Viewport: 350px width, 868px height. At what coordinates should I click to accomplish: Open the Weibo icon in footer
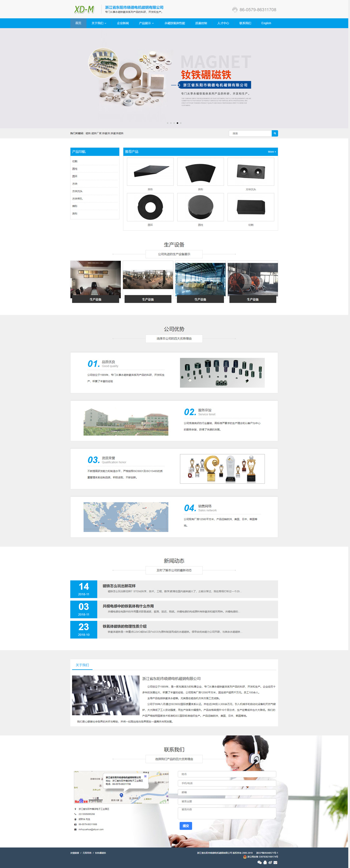(x=270, y=862)
